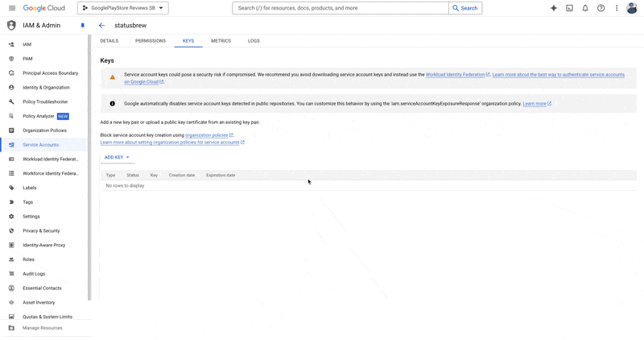The width and height of the screenshot is (644, 340).
Task: Focus the resource search input field
Action: point(340,8)
